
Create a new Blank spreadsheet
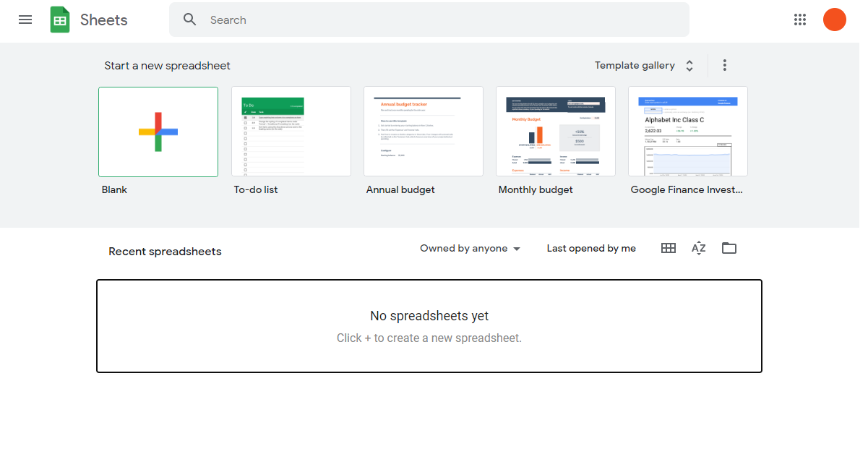click(158, 132)
